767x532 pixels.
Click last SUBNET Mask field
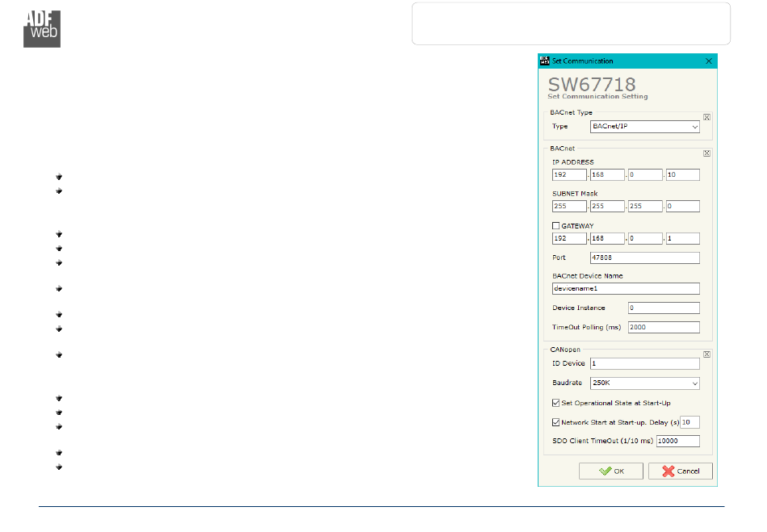coord(683,207)
